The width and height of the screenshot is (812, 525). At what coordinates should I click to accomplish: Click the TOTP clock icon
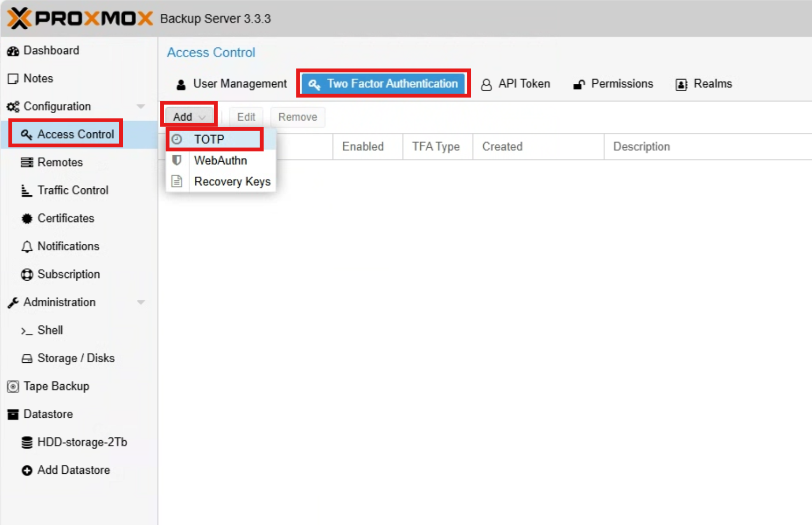(x=177, y=139)
